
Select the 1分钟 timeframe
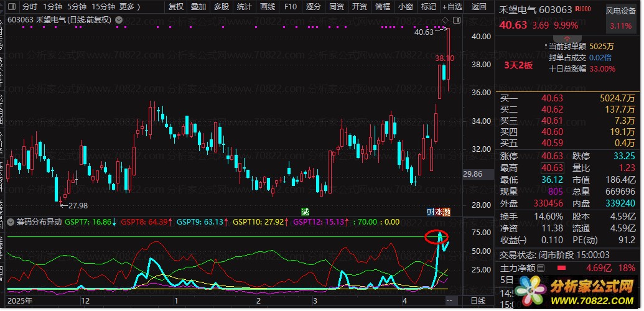pos(52,7)
